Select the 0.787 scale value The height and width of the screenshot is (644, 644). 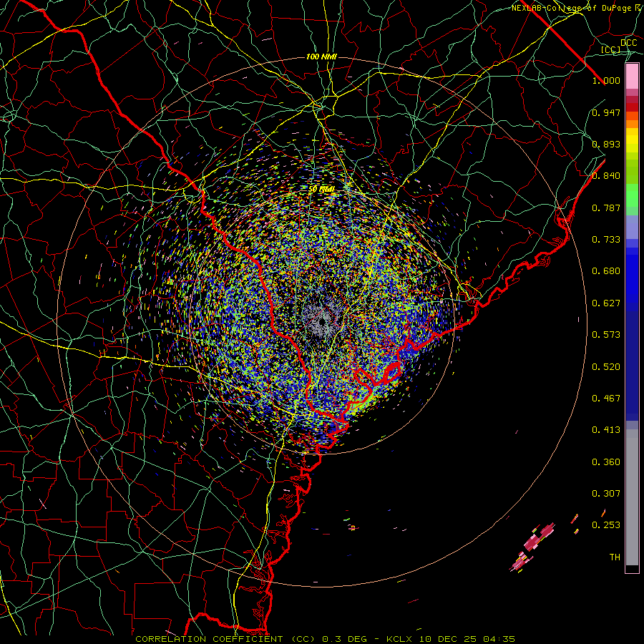(x=606, y=208)
